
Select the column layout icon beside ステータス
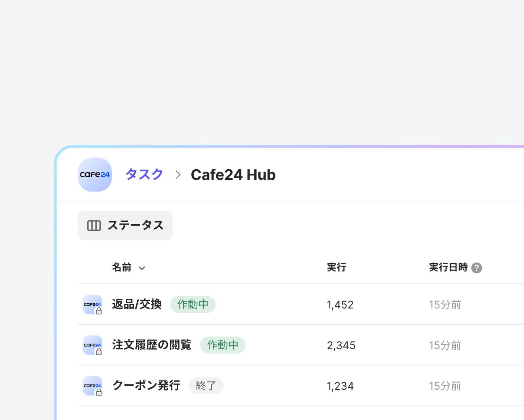[x=94, y=225]
